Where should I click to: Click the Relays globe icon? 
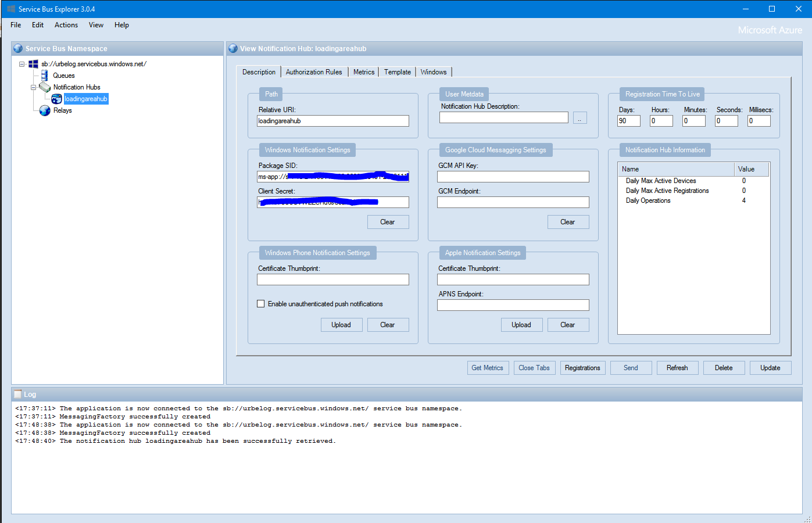point(45,110)
